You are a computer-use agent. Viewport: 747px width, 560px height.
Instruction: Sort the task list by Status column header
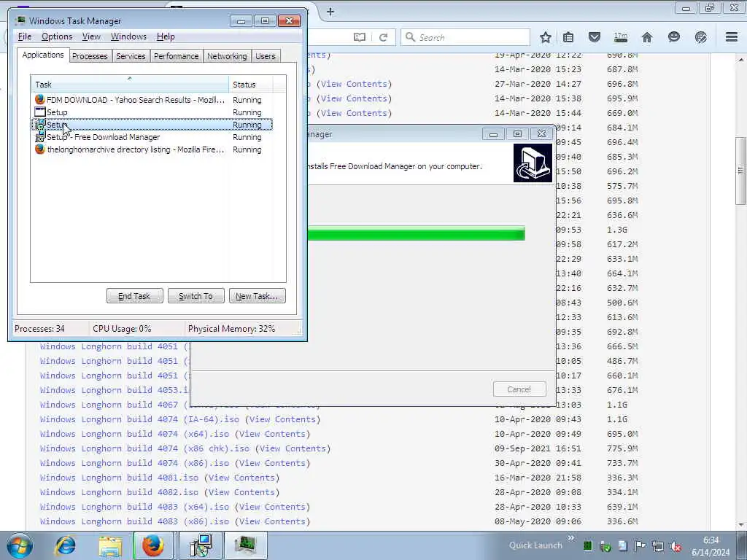[x=251, y=85]
